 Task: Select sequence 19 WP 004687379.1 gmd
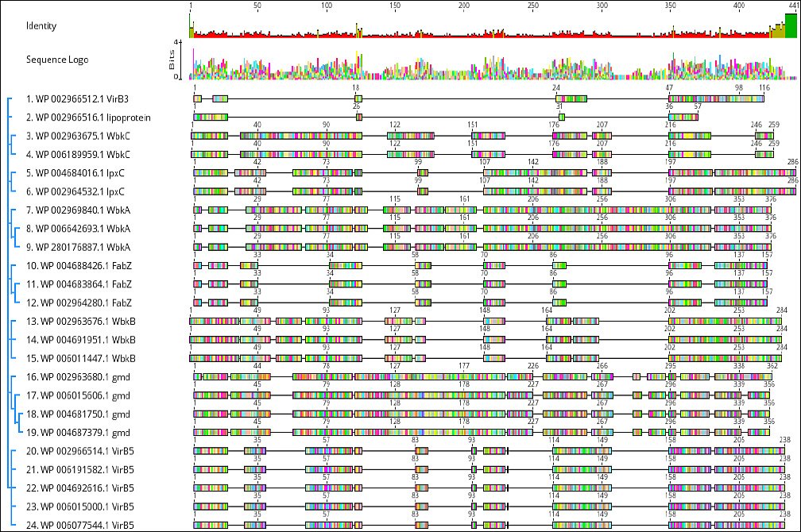tap(78, 433)
